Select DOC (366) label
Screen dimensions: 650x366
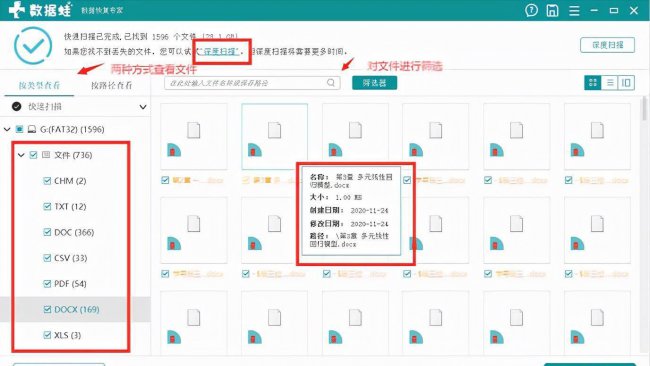(x=74, y=232)
